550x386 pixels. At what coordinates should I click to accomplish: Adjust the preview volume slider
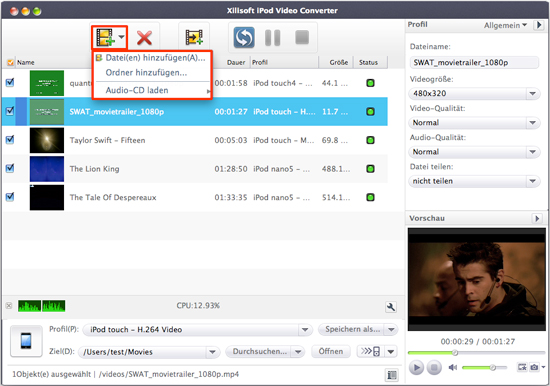[484, 367]
